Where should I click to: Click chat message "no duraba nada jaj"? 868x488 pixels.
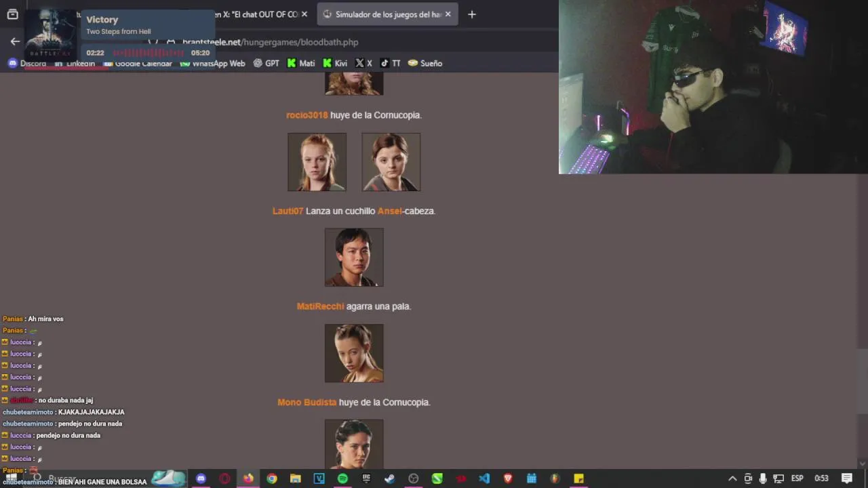point(66,401)
